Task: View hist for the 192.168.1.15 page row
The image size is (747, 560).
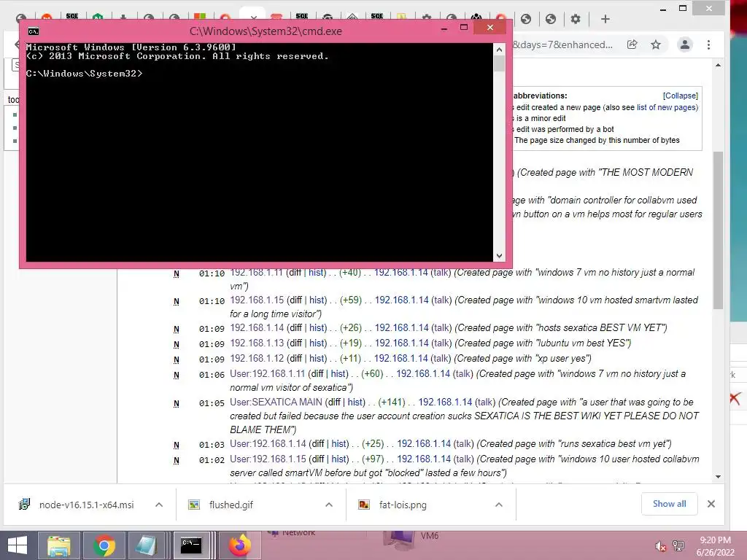Action: [317, 300]
